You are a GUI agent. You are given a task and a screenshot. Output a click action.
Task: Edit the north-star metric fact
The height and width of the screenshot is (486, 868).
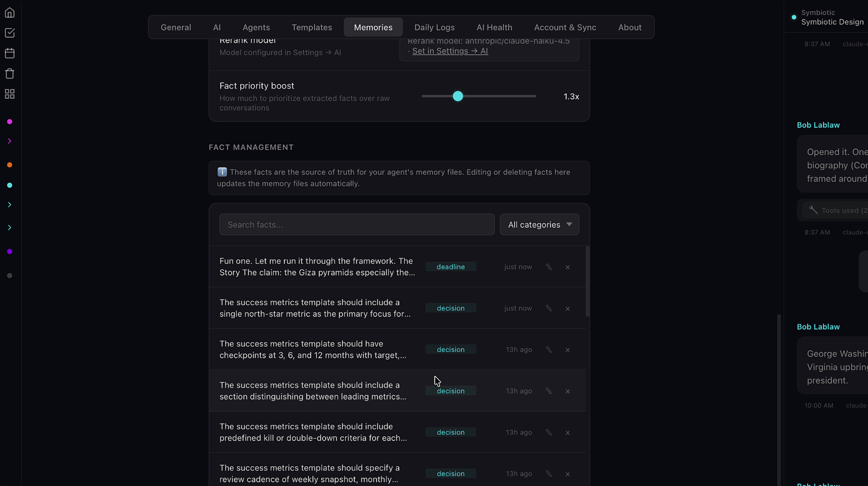pyautogui.click(x=548, y=308)
